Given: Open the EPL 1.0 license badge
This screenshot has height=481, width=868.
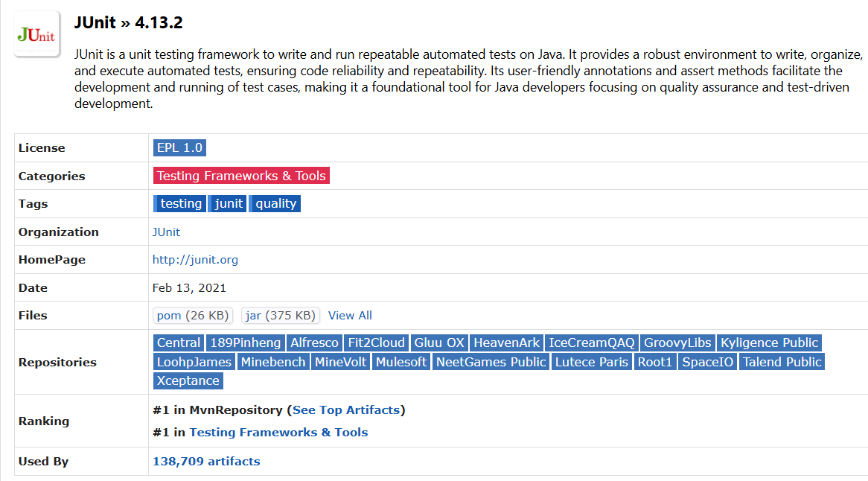Looking at the screenshot, I should pyautogui.click(x=179, y=147).
